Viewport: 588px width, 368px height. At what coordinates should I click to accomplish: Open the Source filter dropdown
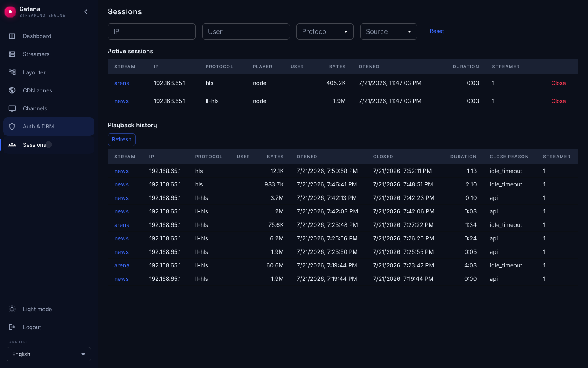389,31
